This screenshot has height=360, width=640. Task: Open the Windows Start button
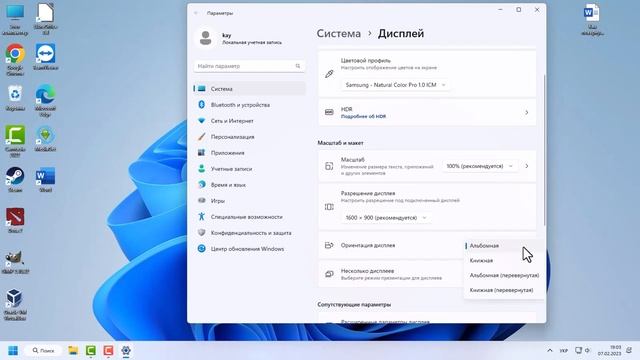tap(13, 351)
